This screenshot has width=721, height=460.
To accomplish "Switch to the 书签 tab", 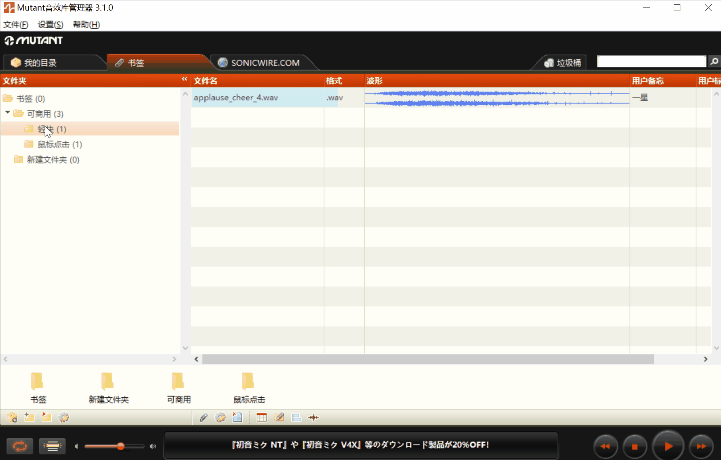I will coord(136,63).
